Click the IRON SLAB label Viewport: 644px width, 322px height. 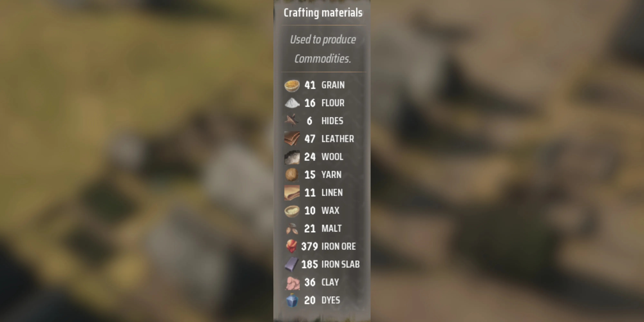(x=341, y=264)
